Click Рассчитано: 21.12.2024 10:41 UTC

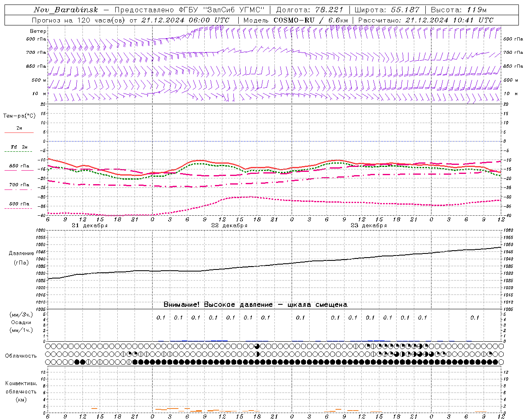point(426,20)
